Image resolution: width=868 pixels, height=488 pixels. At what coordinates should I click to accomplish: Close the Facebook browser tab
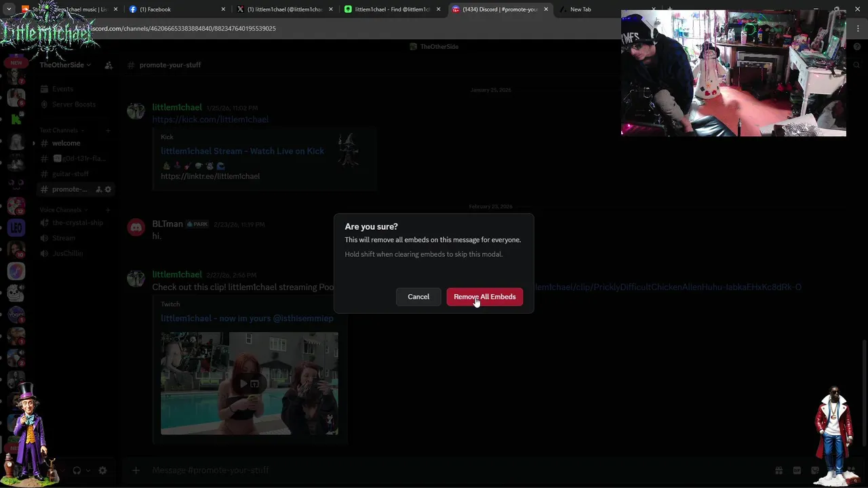point(223,9)
